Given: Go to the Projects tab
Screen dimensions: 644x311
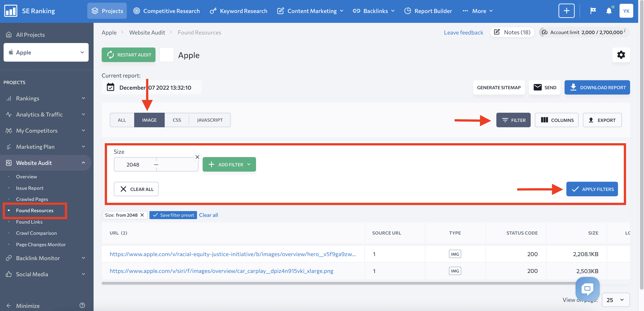Looking at the screenshot, I should (107, 11).
